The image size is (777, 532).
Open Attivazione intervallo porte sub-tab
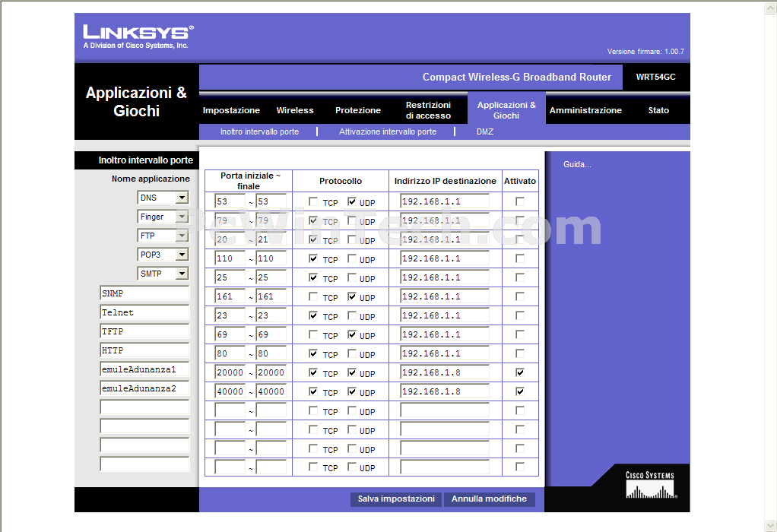(x=388, y=131)
